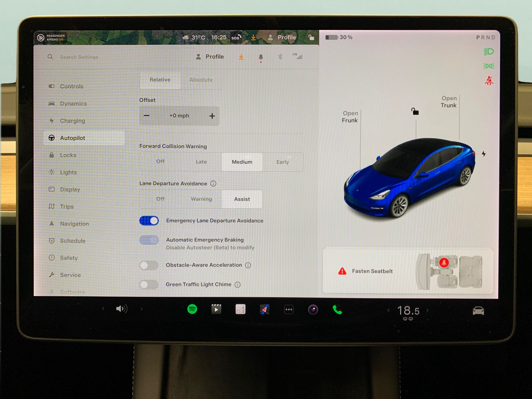Toggle Automatic Emergency Braking switch
532x399 pixels.
149,240
